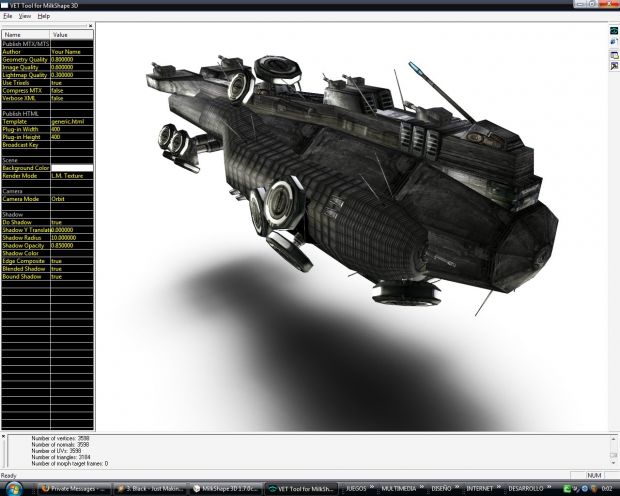Open the View menu
Image resolution: width=620 pixels, height=496 pixels.
[25, 16]
